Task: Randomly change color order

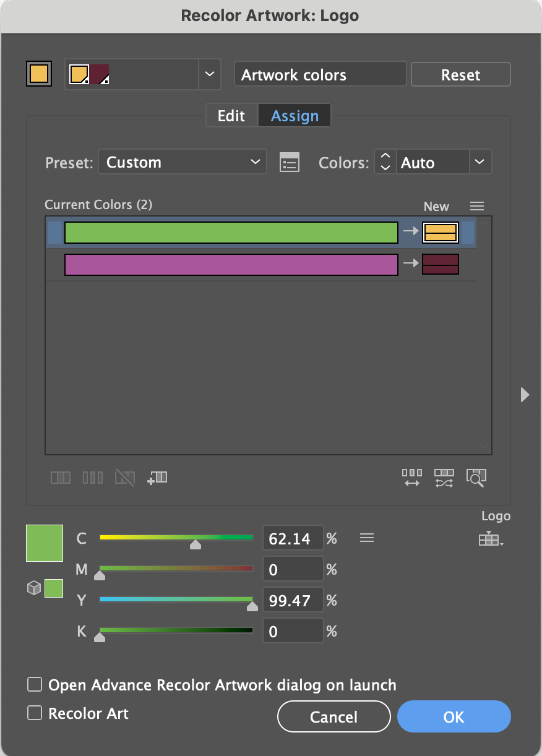Action: (x=411, y=477)
